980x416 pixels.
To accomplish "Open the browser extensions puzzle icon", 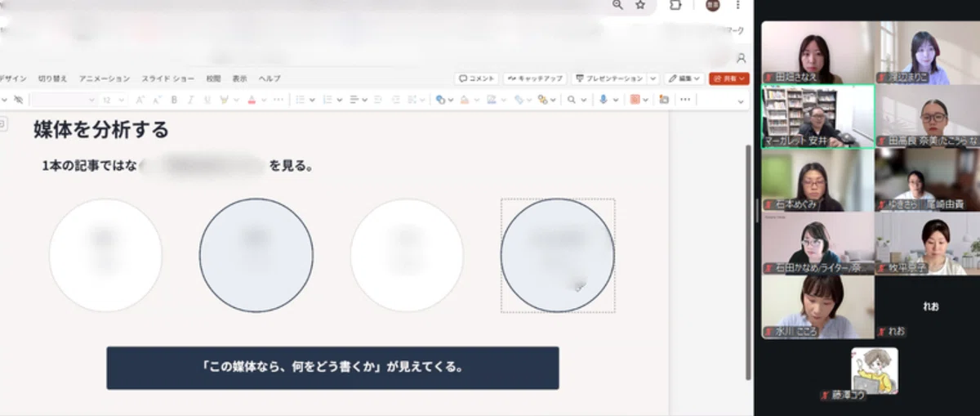I will [675, 5].
